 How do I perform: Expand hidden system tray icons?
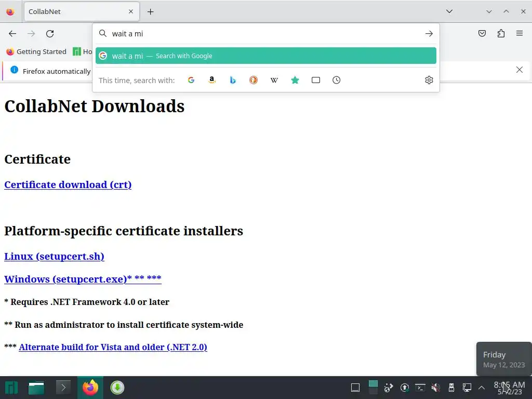482,388
